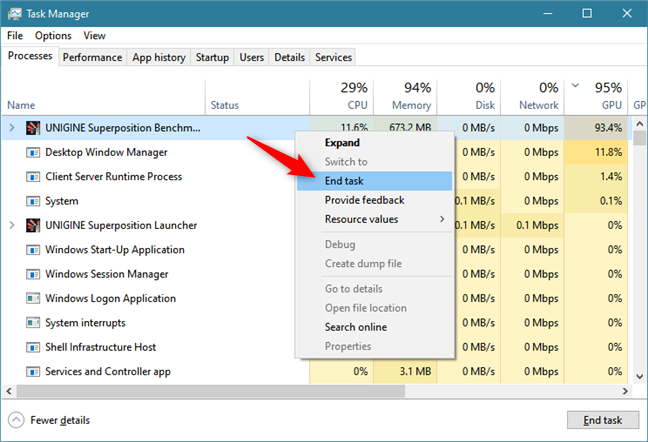Click the UNIGINE Superposition Launcher icon
This screenshot has width=648, height=442.
pyautogui.click(x=33, y=226)
